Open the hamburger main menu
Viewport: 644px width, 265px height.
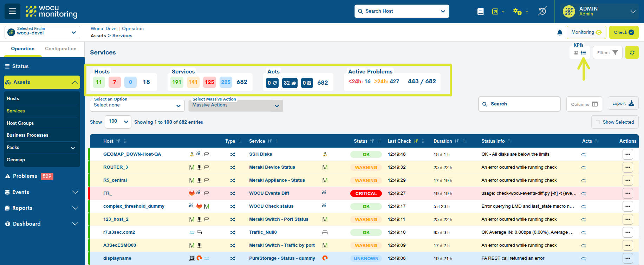[x=12, y=11]
